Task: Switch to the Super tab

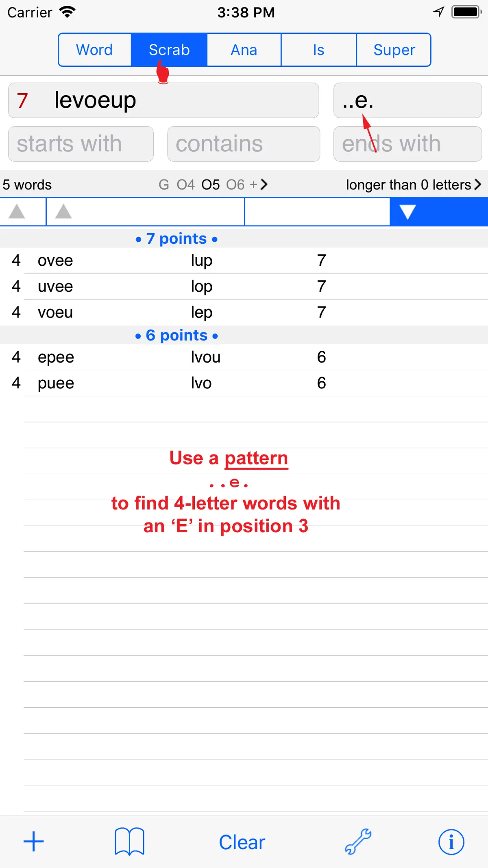Action: pos(394,50)
